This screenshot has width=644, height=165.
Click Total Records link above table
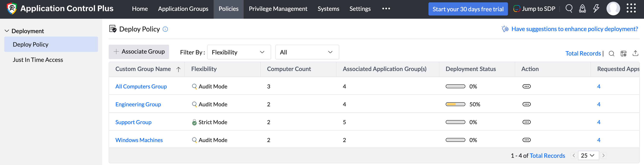[x=583, y=53]
